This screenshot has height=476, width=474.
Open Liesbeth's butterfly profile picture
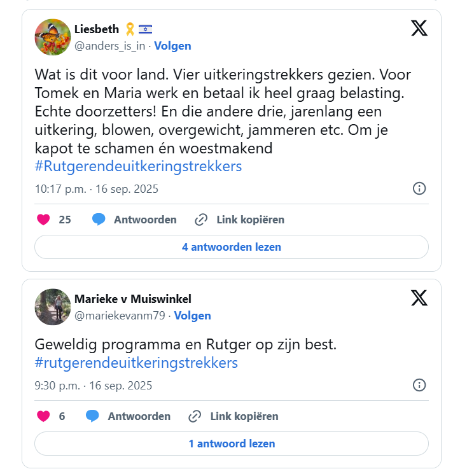(x=53, y=37)
